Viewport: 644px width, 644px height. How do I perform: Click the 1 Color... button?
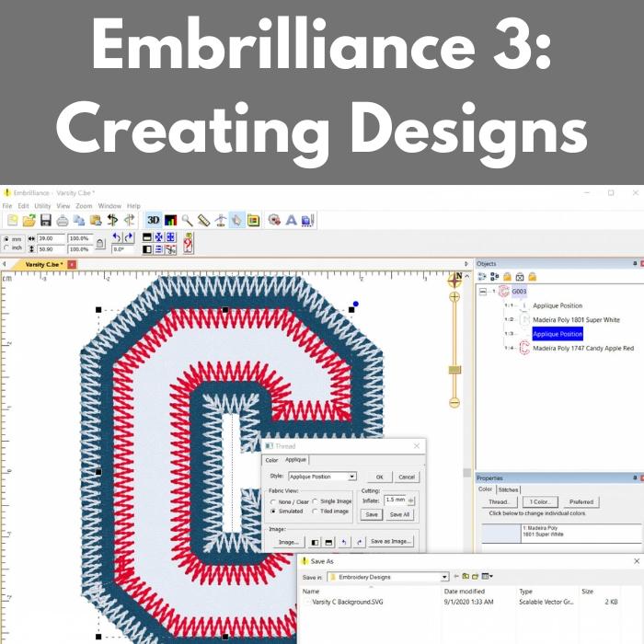pos(540,502)
